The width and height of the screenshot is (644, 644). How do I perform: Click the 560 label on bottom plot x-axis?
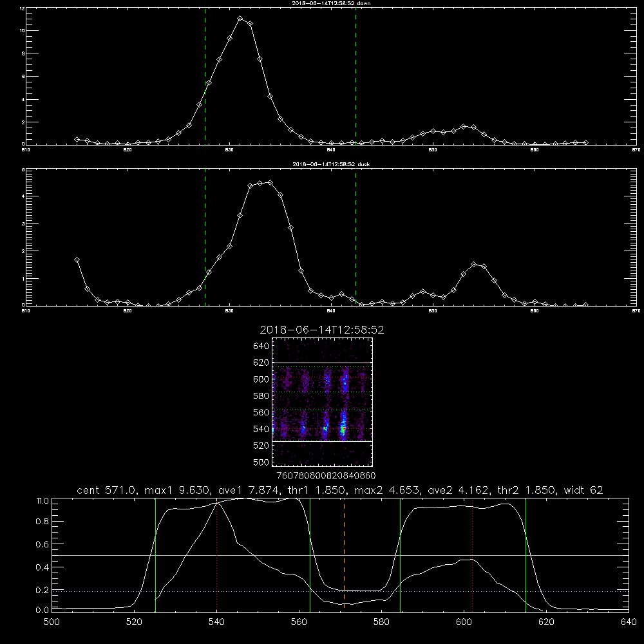pos(299,621)
